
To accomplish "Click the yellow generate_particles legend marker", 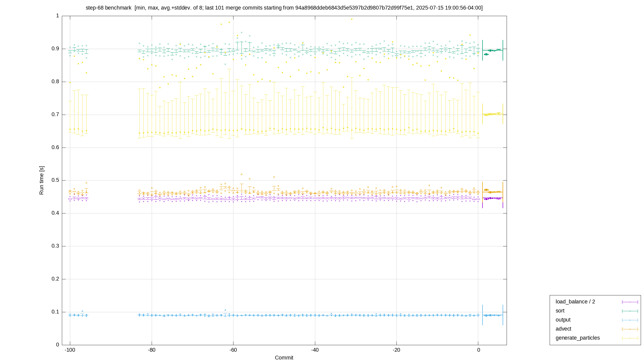I will (630, 338).
